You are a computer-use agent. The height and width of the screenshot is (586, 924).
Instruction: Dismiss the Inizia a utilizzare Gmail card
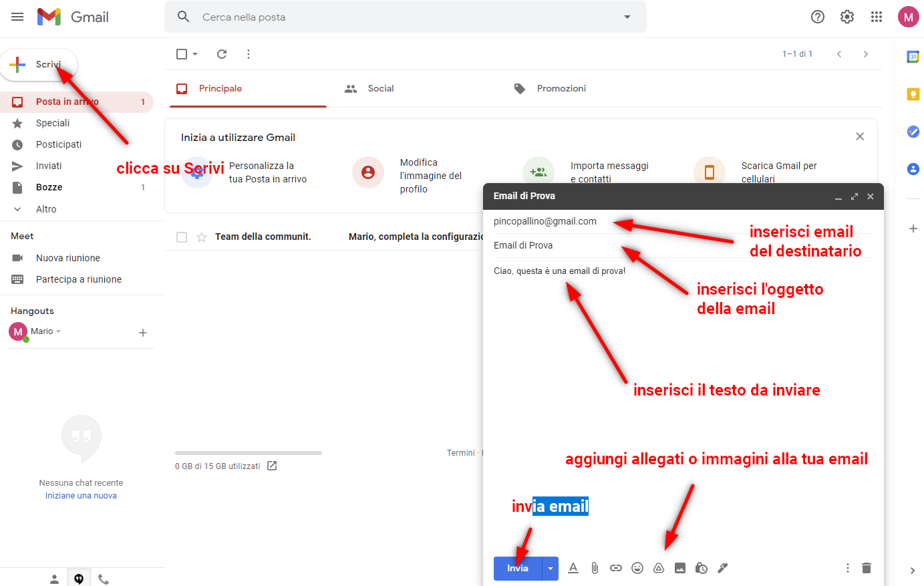pyautogui.click(x=860, y=136)
